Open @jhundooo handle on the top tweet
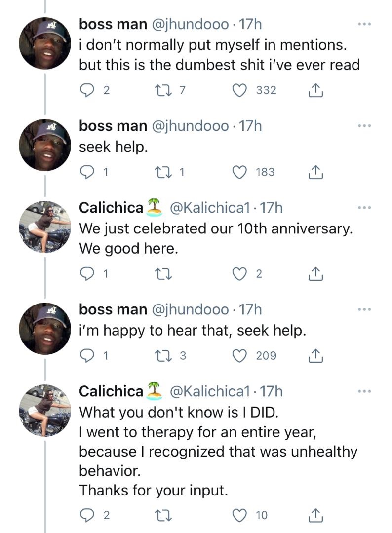The width and height of the screenshot is (392, 533). click(188, 24)
